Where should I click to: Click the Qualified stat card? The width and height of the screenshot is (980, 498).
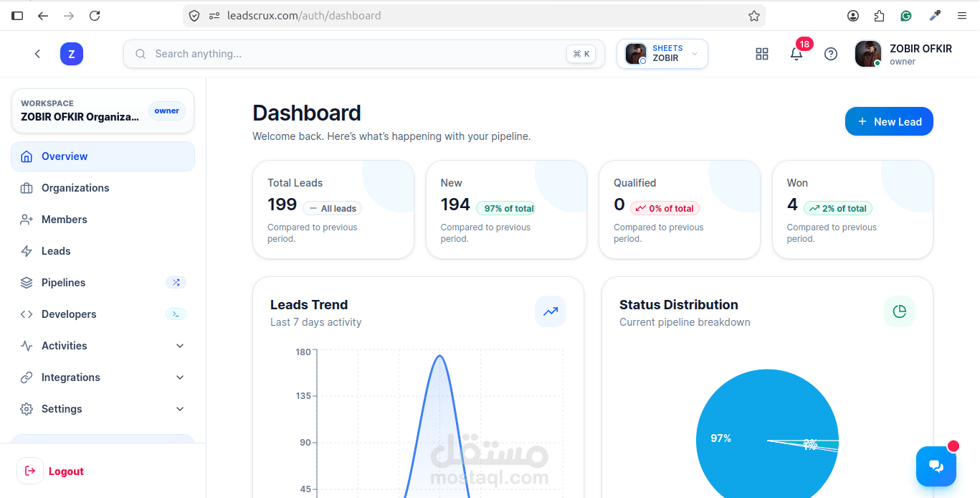tap(680, 210)
